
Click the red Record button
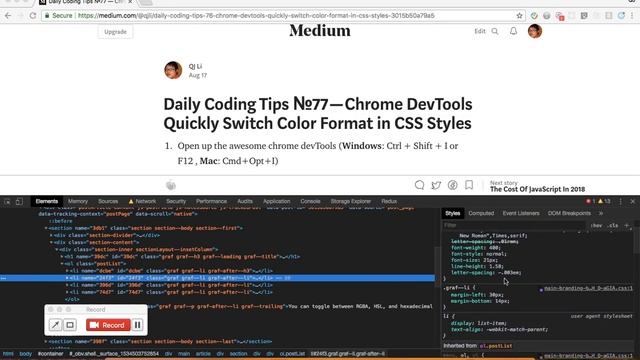(x=108, y=325)
